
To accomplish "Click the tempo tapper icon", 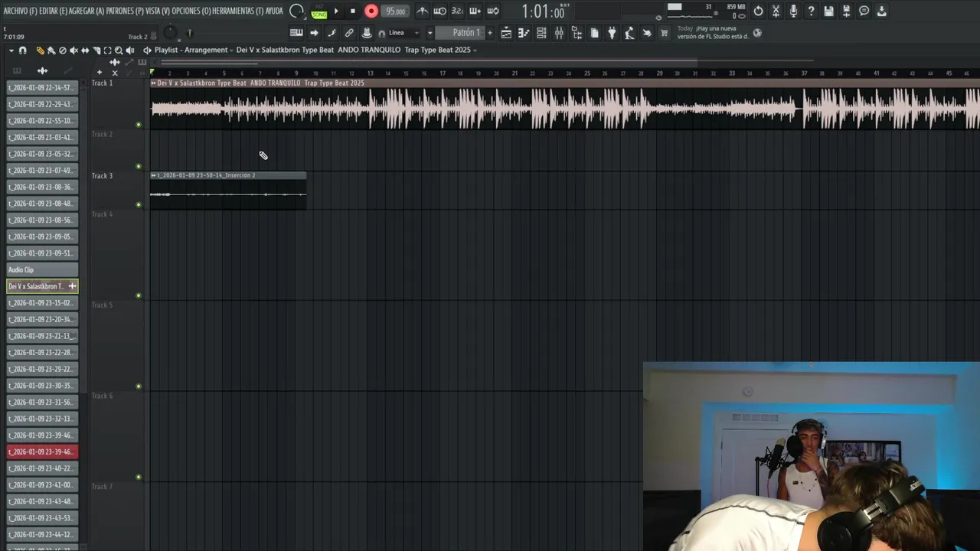I will coord(629,33).
